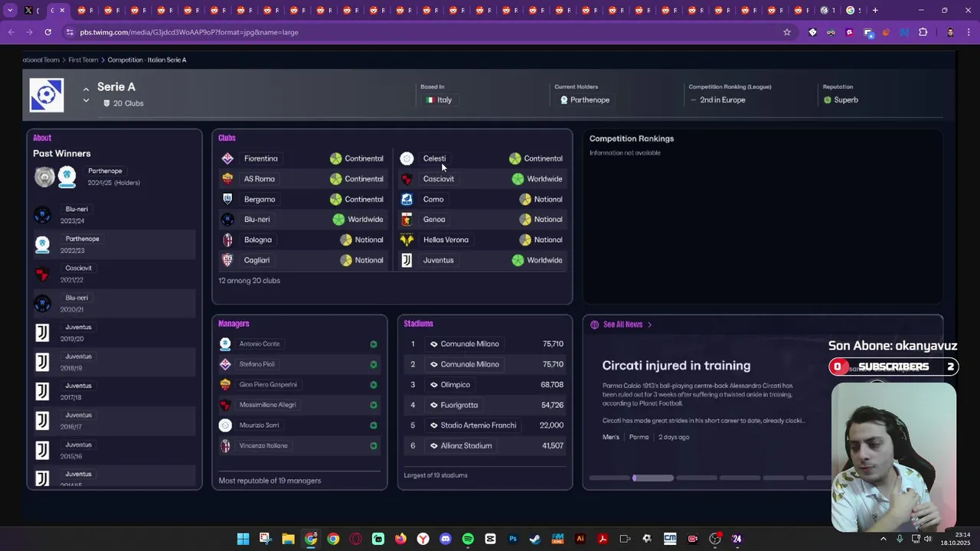Image resolution: width=980 pixels, height=551 pixels.
Task: Click the Serie A competition logo
Action: pyautogui.click(x=47, y=95)
